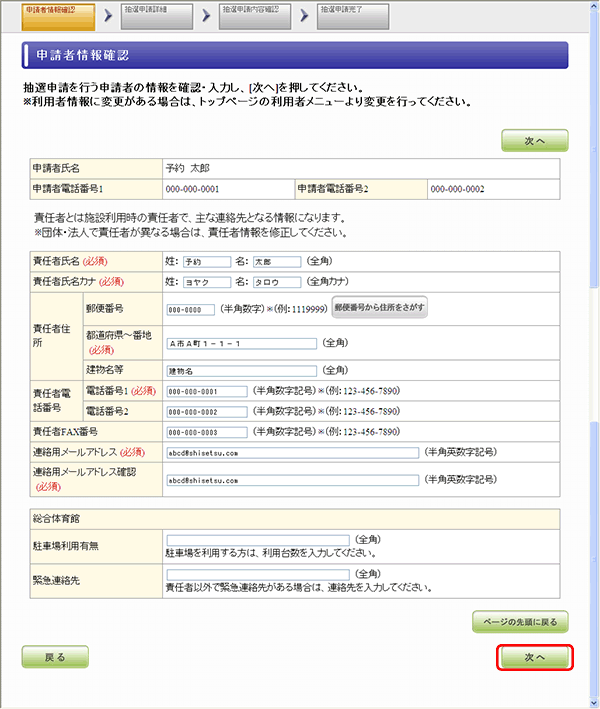Select the 申請者情報確認 step tab

58,17
